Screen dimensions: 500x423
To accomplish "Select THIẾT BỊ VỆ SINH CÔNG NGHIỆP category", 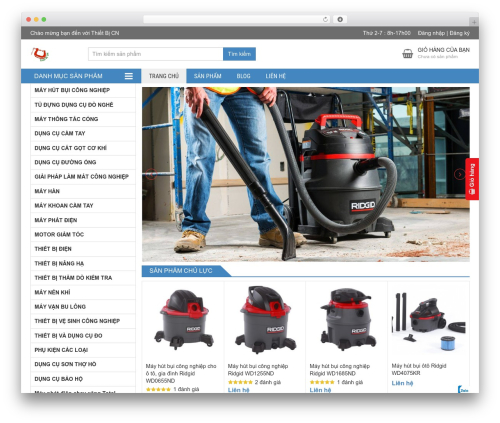I will pyautogui.click(x=83, y=321).
